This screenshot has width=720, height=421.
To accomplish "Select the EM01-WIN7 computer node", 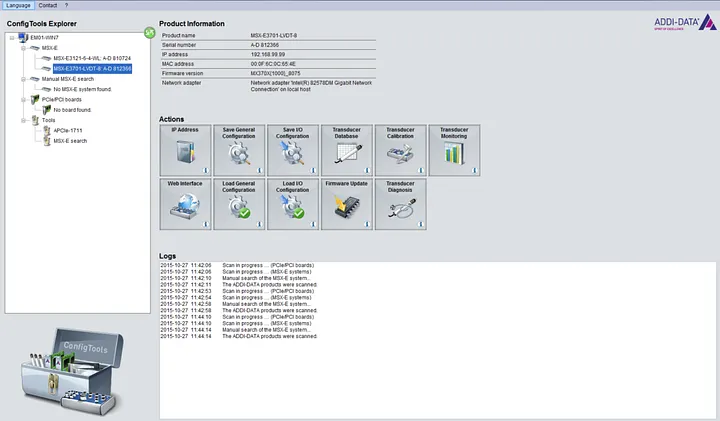I will pyautogui.click(x=44, y=38).
